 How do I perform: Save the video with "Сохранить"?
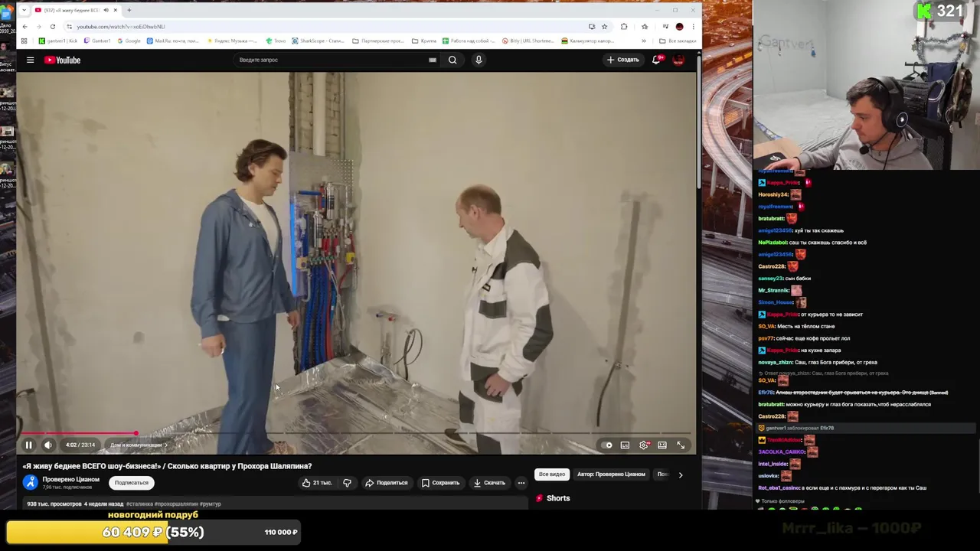pos(441,483)
